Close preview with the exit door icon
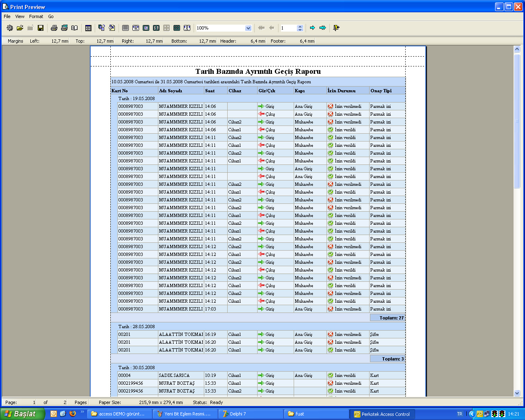 click(336, 28)
